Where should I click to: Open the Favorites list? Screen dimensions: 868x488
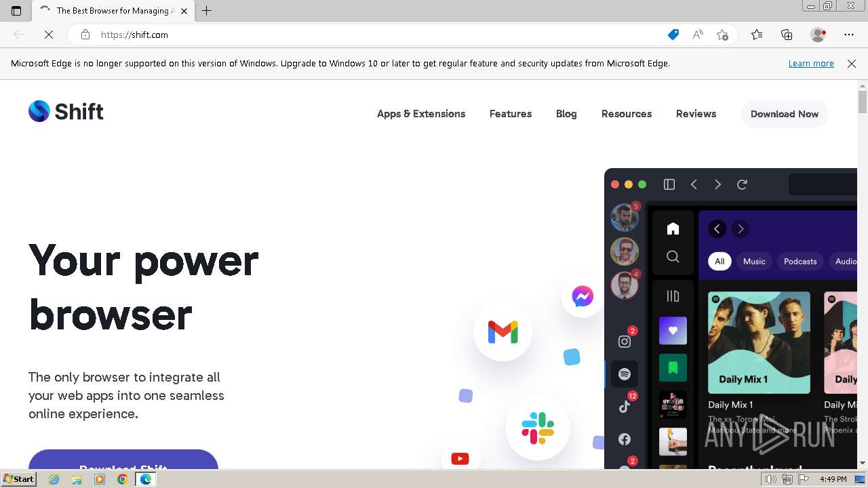tap(757, 35)
